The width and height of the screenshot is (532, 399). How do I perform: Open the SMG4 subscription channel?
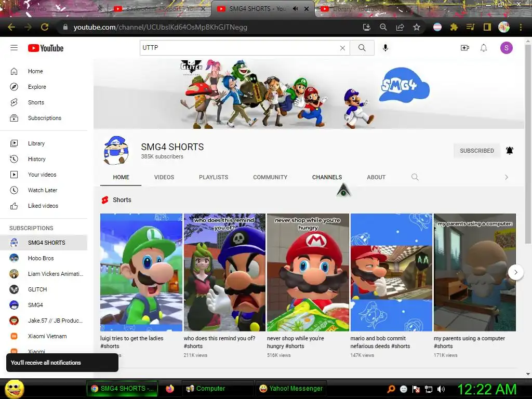point(44,305)
